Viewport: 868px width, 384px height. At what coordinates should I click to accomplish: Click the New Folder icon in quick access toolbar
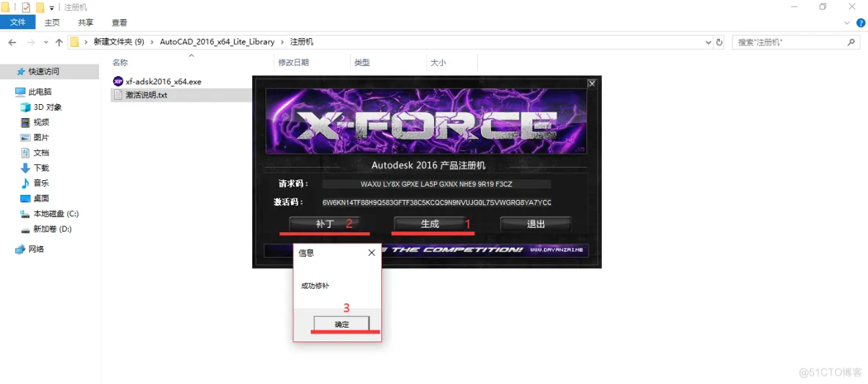[x=40, y=7]
